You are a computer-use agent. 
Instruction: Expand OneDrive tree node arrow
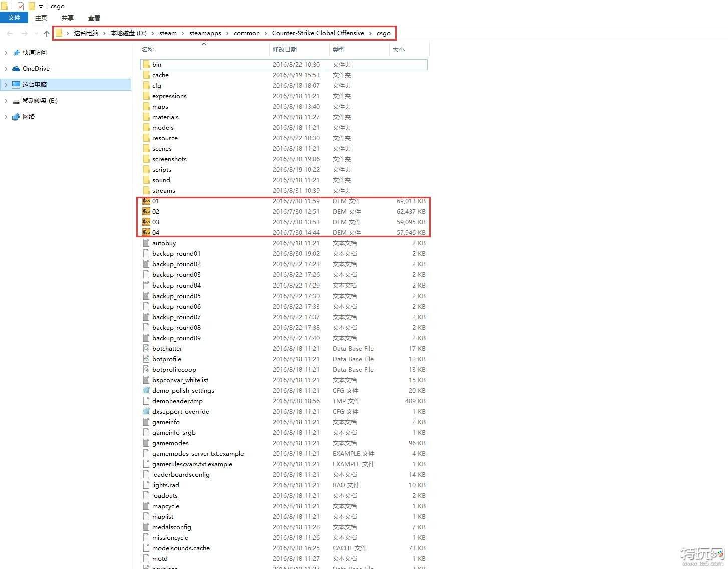6,69
